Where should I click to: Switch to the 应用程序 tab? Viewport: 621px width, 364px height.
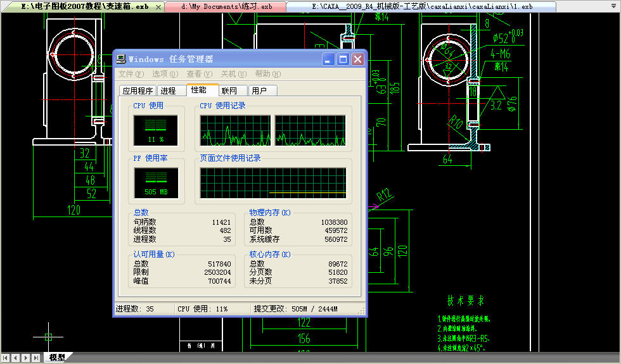138,91
